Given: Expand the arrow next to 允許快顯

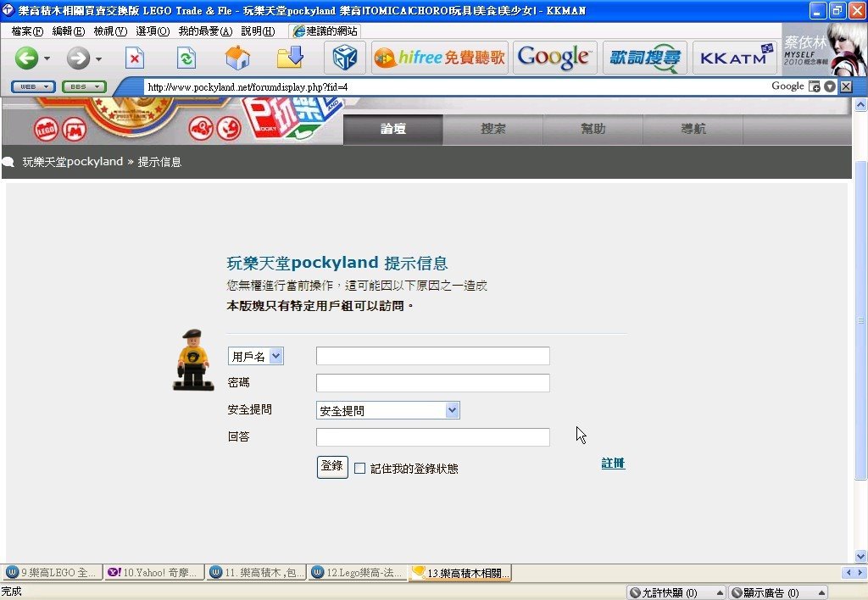Looking at the screenshot, I should click(720, 593).
